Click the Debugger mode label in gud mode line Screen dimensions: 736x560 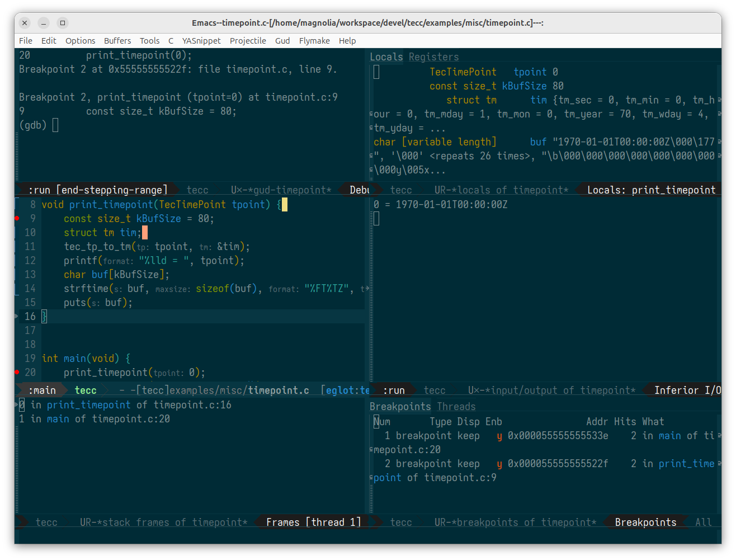tap(359, 190)
